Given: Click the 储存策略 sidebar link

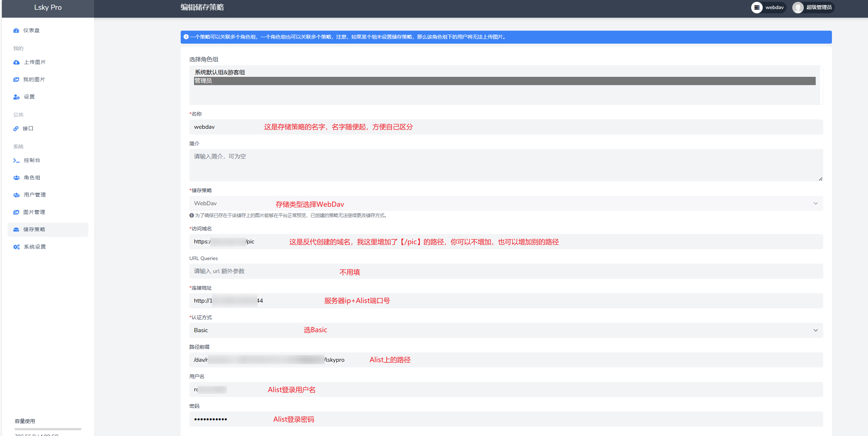Looking at the screenshot, I should [34, 230].
